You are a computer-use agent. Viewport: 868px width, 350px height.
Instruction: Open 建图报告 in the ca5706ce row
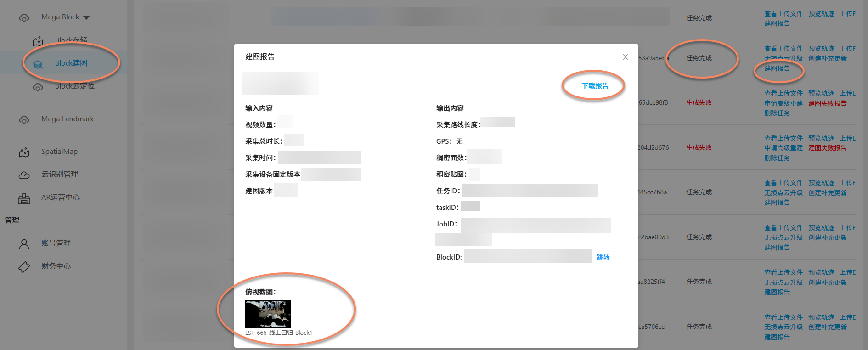[777, 337]
